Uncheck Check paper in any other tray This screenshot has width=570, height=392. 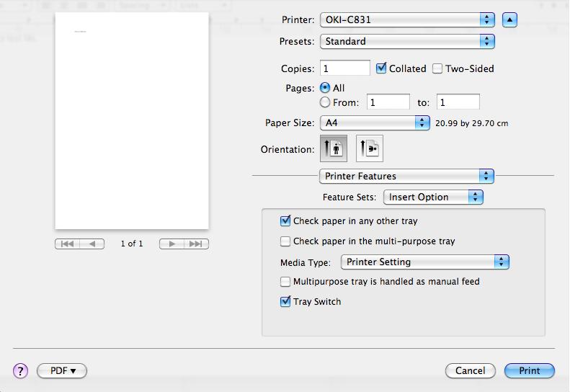285,220
